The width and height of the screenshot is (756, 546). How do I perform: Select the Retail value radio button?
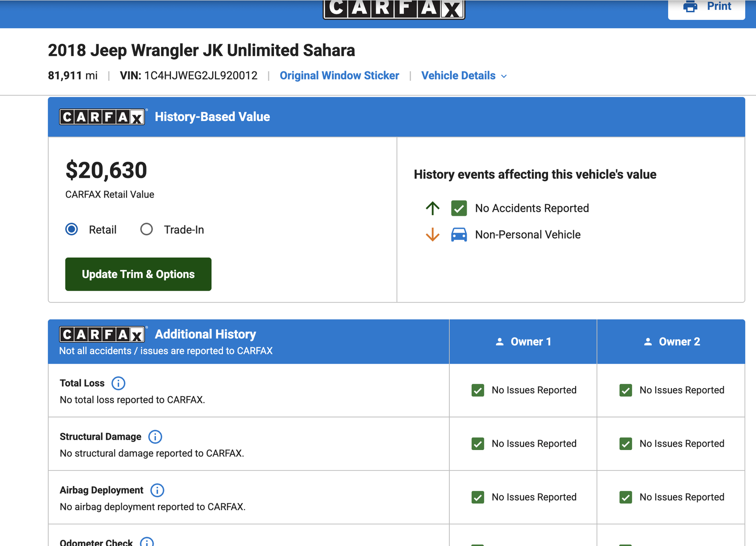[72, 229]
